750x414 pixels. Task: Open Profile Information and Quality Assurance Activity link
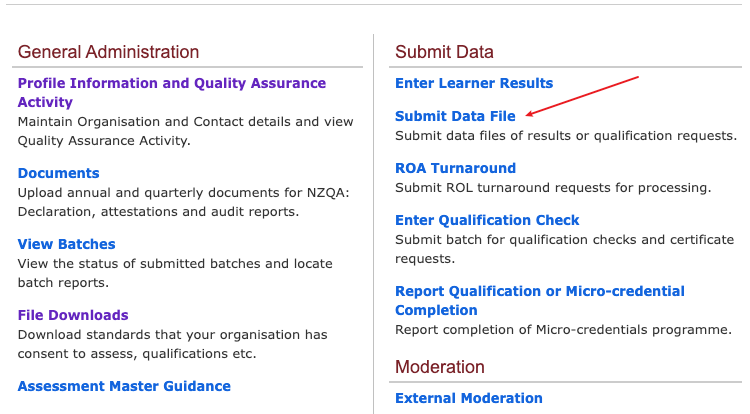[x=172, y=92]
